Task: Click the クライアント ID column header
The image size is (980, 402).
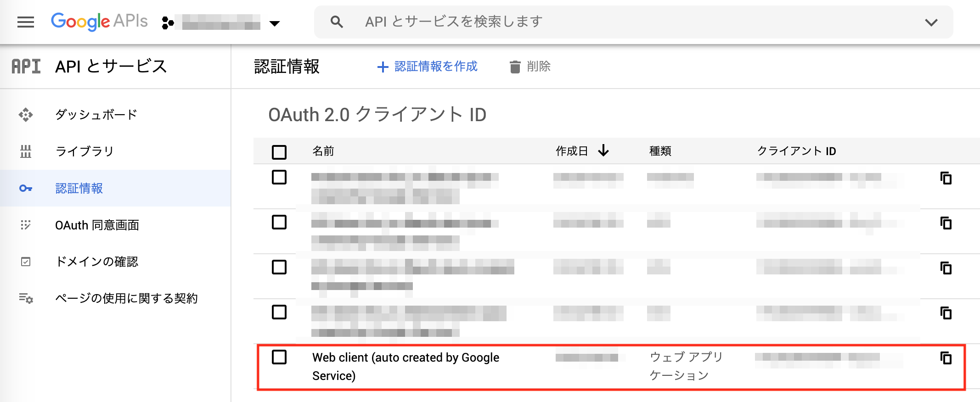Action: [x=796, y=151]
